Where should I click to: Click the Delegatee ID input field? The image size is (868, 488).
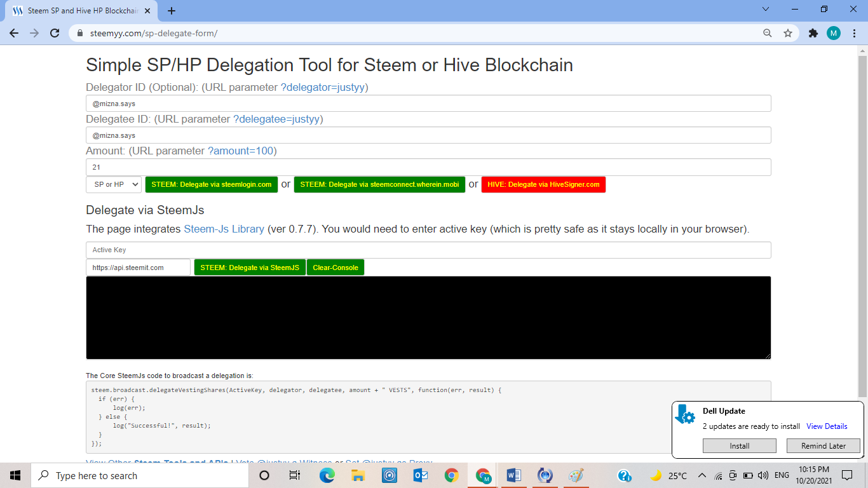point(428,135)
